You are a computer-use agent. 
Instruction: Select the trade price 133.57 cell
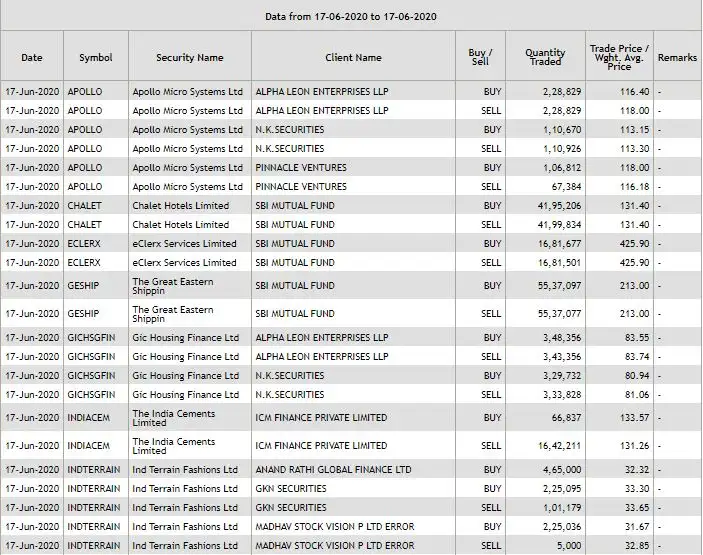633,417
